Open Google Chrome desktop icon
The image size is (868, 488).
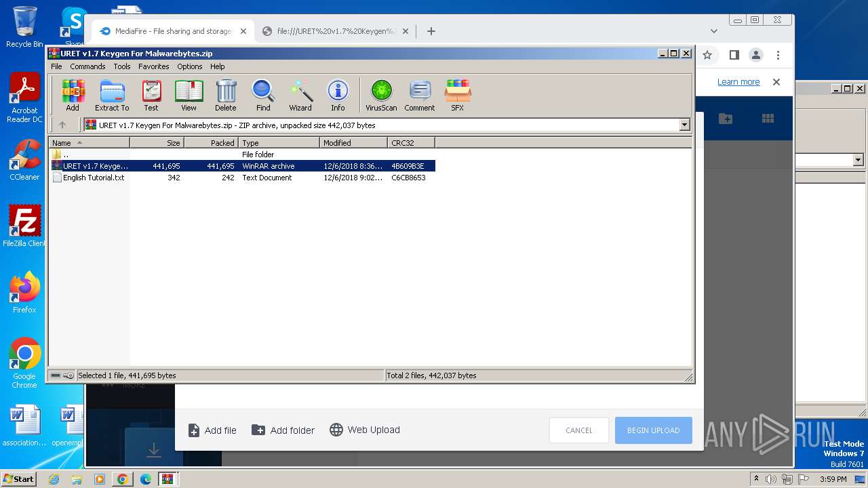click(24, 363)
